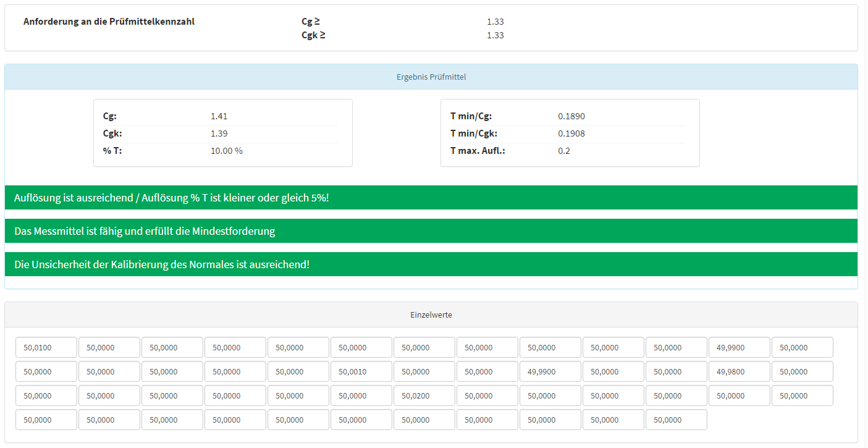Click the 'Cg ≥' requirement label
The height and width of the screenshot is (448, 868).
[311, 21]
